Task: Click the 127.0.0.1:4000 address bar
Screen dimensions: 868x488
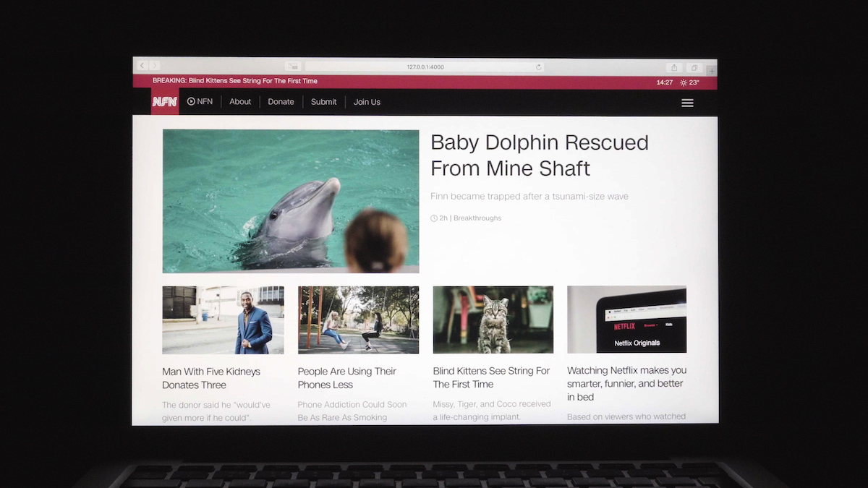Action: pyautogui.click(x=425, y=67)
